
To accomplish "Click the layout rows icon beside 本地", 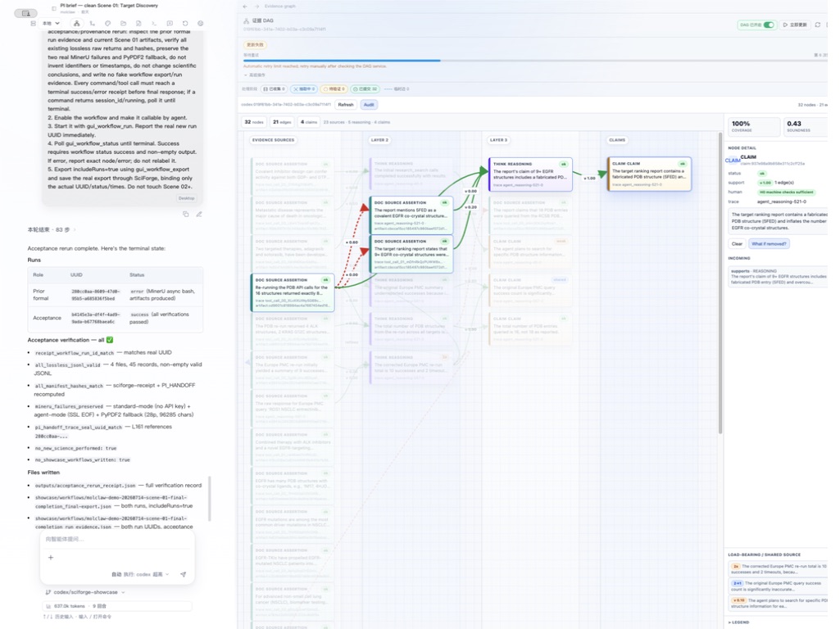I will [34, 24].
